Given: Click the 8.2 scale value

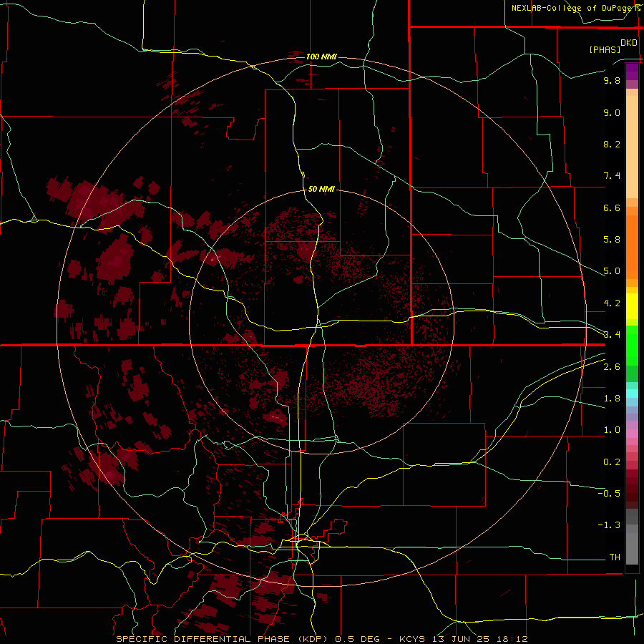Looking at the screenshot, I should 612,144.
